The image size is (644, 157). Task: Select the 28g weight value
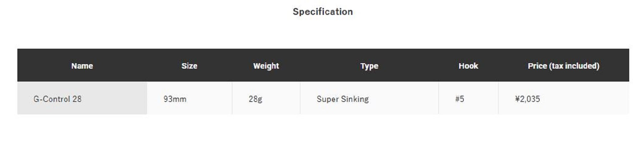(255, 99)
